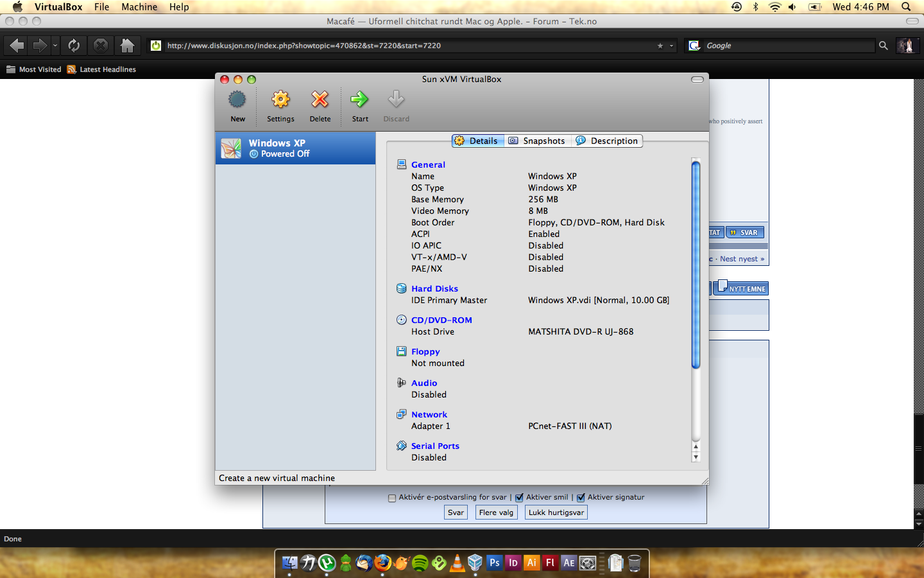Image resolution: width=924 pixels, height=578 pixels.
Task: Click the scroll-down arrow in details pane
Action: [x=696, y=457]
